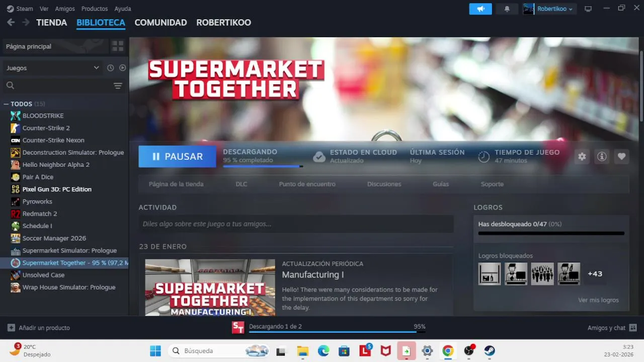The width and height of the screenshot is (644, 362).
Task: Open the Soporte link
Action: point(492,184)
